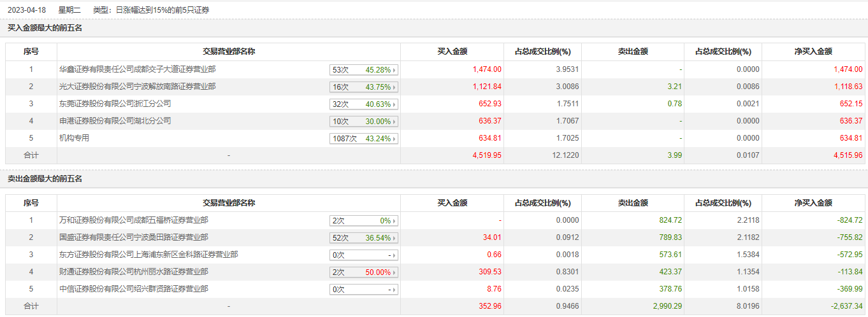This screenshot has width=868, height=317.
Task: Click 机构专用 in buy table
Action: coord(74,138)
